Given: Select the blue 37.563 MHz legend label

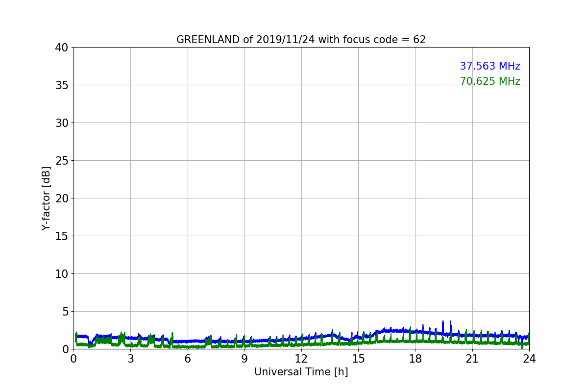Looking at the screenshot, I should click(490, 66).
